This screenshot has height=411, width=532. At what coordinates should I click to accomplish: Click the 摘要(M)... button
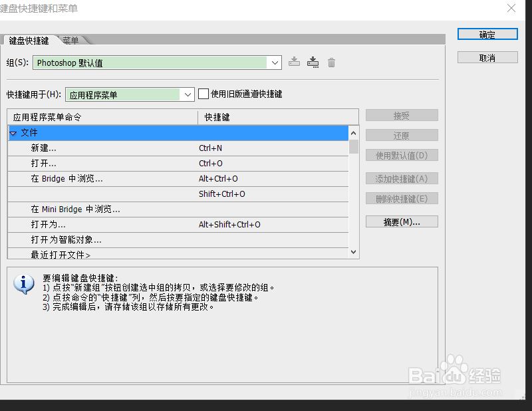tap(402, 222)
